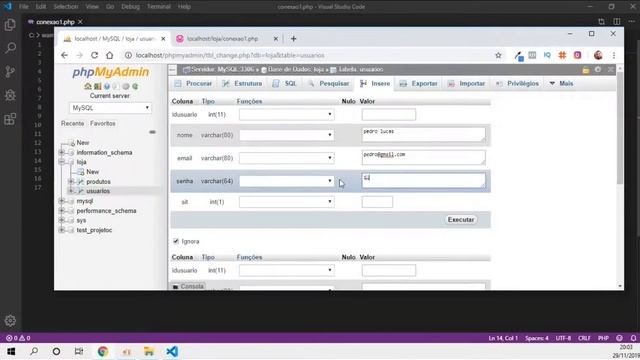Open function dropdown for email row
640x360 pixels.
[287, 158]
